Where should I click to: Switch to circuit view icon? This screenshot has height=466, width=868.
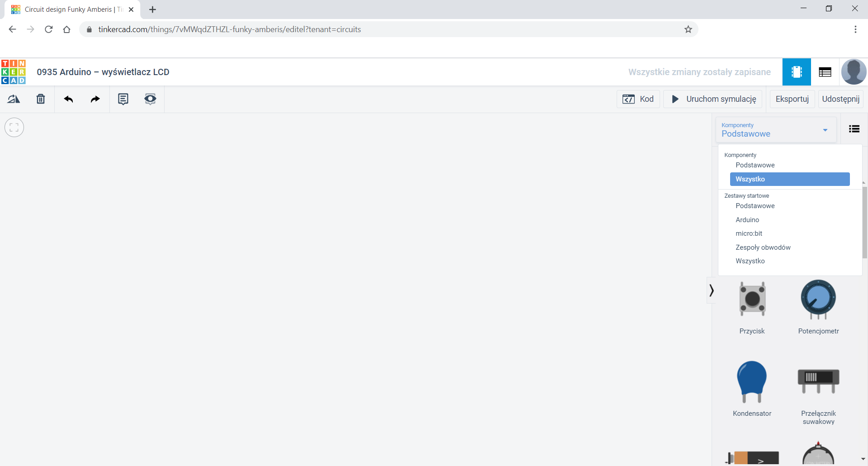pos(796,72)
